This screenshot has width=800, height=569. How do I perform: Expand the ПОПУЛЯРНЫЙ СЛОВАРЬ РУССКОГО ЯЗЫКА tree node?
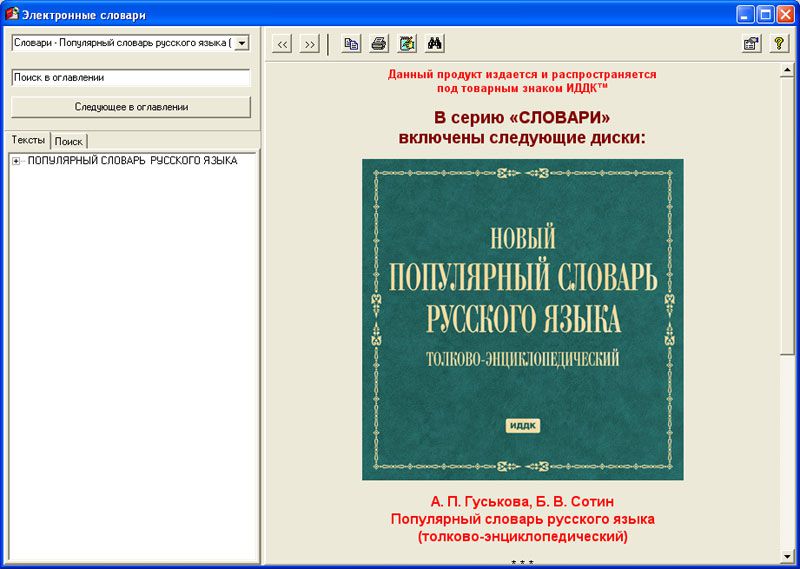[x=17, y=161]
